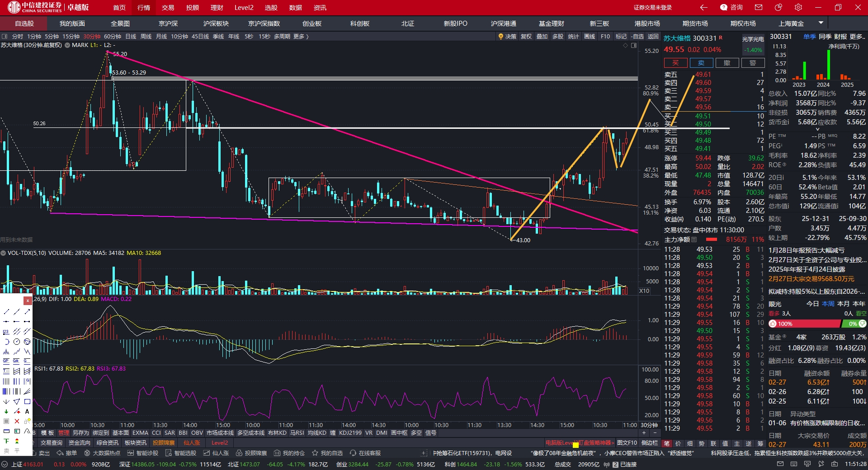Click the red 买 buy button
Image resolution: width=868 pixels, height=470 pixels.
pos(675,63)
